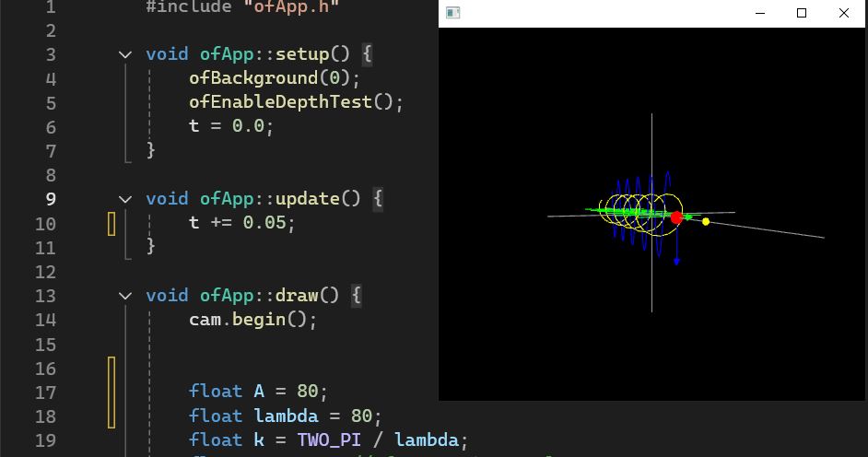Click the 0.05 increment value on line 10
Image resolution: width=868 pixels, height=457 pixels.
coord(264,223)
